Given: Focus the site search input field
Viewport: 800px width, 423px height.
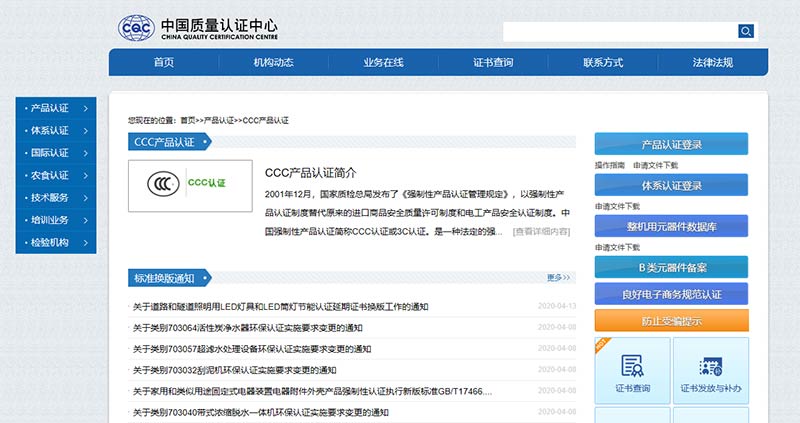Looking at the screenshot, I should 620,31.
